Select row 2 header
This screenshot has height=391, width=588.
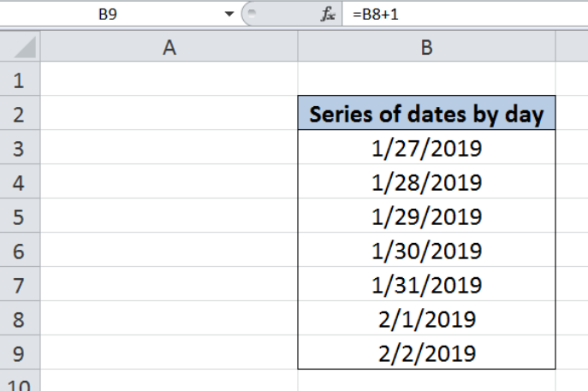pyautogui.click(x=20, y=113)
